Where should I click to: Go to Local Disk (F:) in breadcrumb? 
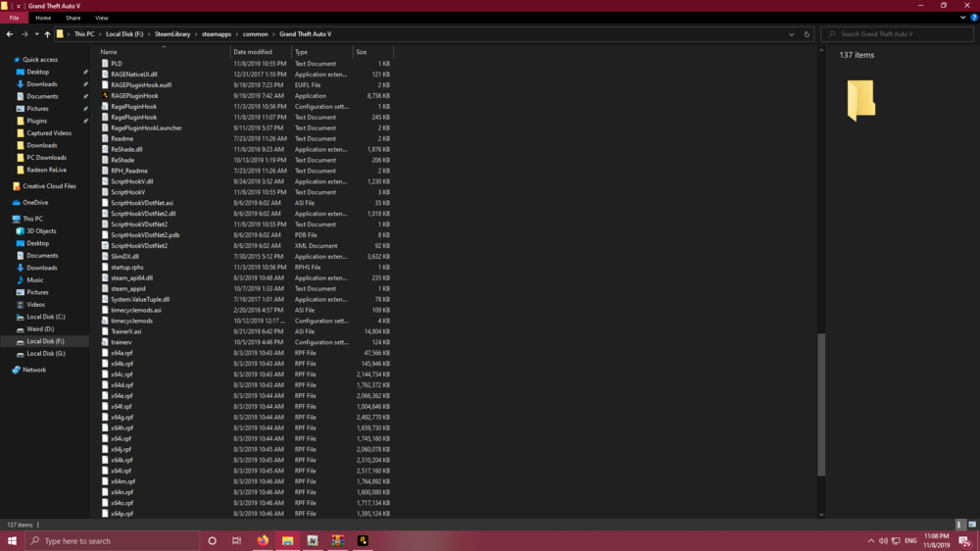pos(124,34)
